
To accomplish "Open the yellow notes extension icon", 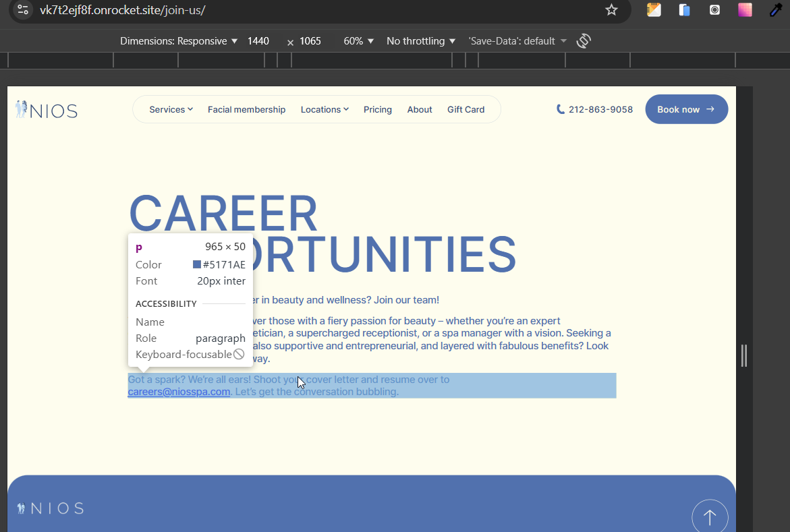I will (654, 9).
